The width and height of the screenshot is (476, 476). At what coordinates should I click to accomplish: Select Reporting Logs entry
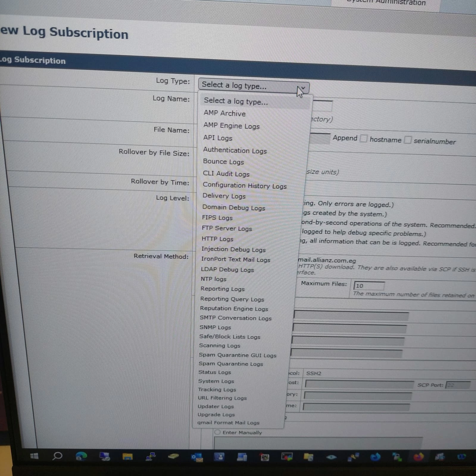pyautogui.click(x=222, y=289)
